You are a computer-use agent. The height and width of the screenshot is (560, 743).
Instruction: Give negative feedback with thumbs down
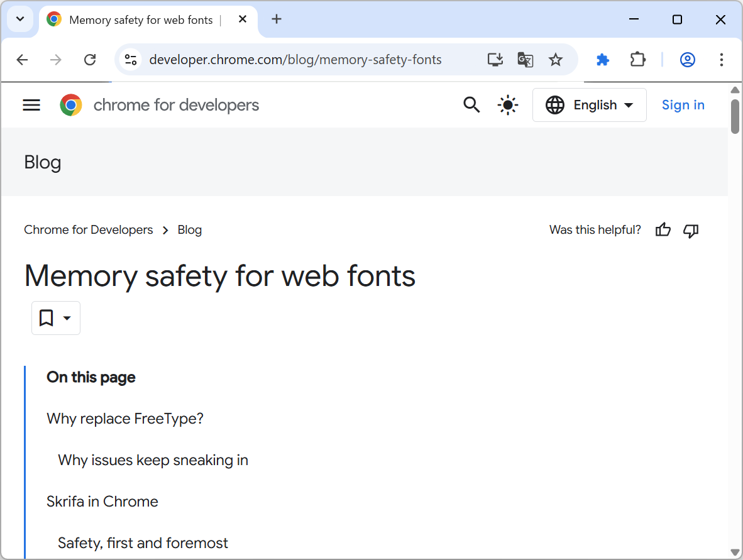[x=691, y=231]
